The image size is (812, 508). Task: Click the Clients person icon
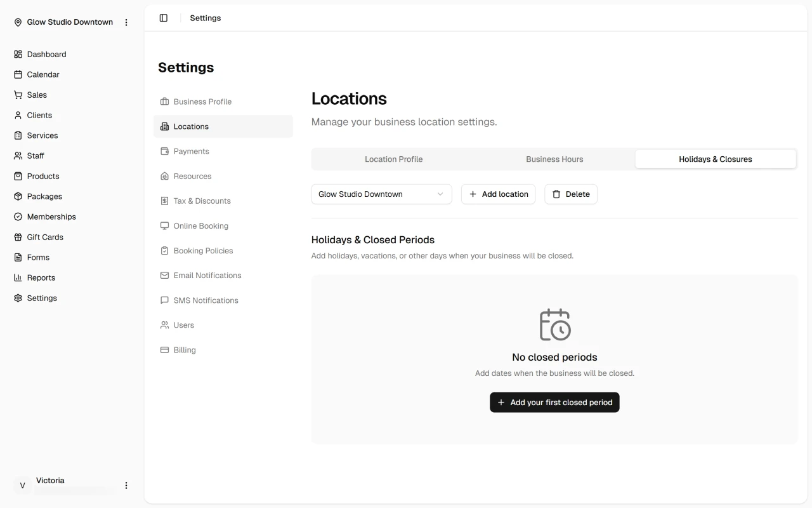pos(18,115)
